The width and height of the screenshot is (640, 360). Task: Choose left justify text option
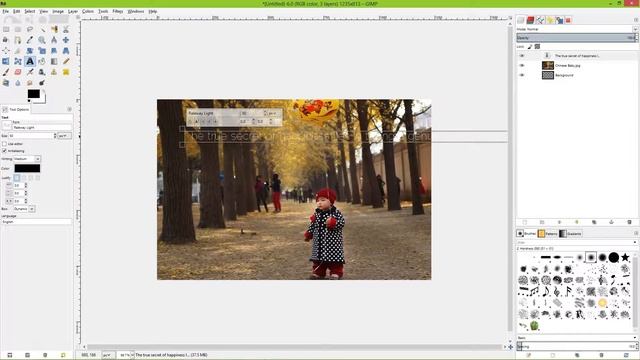click(x=16, y=178)
